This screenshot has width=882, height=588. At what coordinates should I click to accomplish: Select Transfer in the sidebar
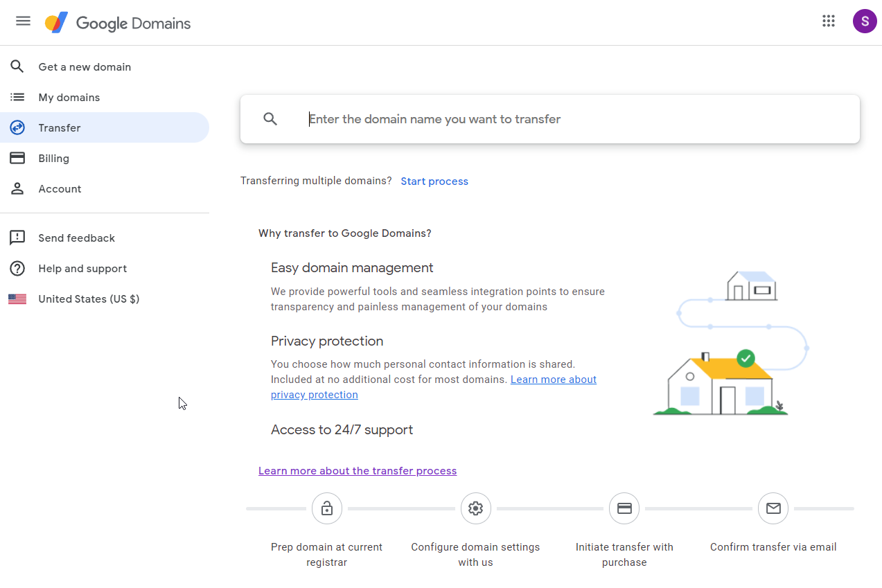[x=60, y=128]
